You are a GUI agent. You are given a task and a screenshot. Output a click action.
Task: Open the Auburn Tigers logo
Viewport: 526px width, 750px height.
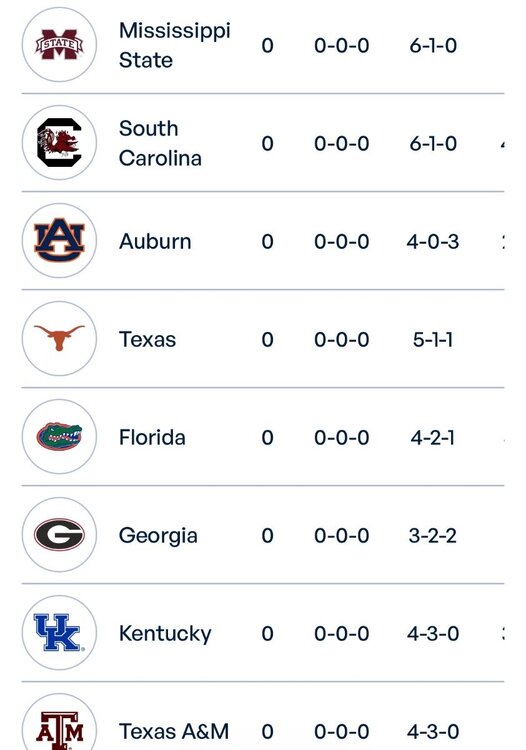point(59,241)
